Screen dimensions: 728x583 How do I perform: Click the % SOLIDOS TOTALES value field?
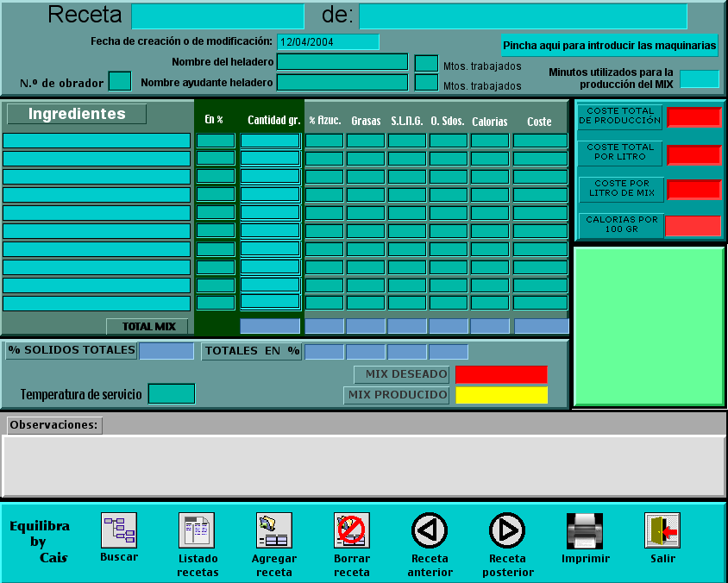166,351
